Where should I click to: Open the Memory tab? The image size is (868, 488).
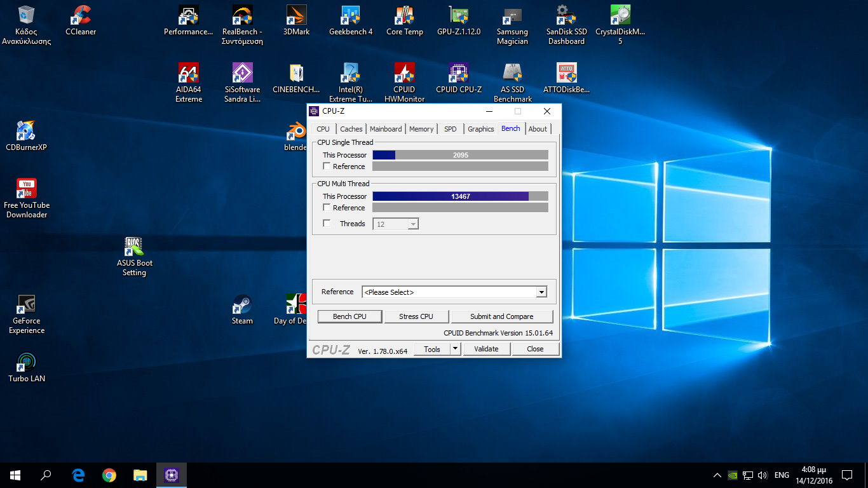point(421,129)
